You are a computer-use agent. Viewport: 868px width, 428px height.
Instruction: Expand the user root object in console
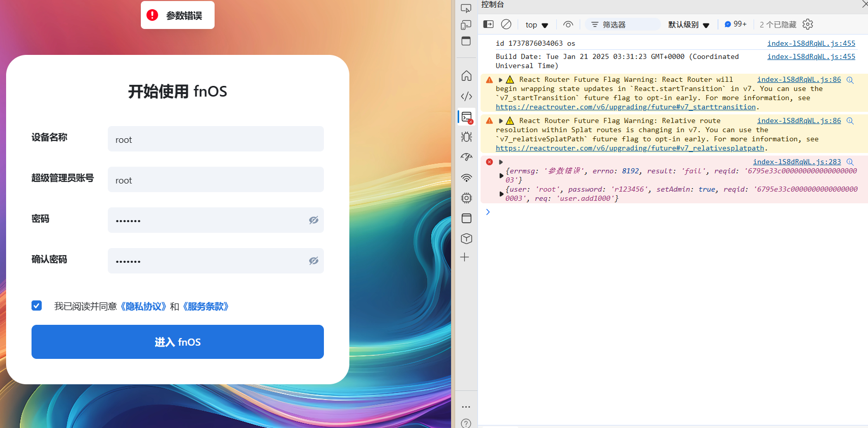501,194
